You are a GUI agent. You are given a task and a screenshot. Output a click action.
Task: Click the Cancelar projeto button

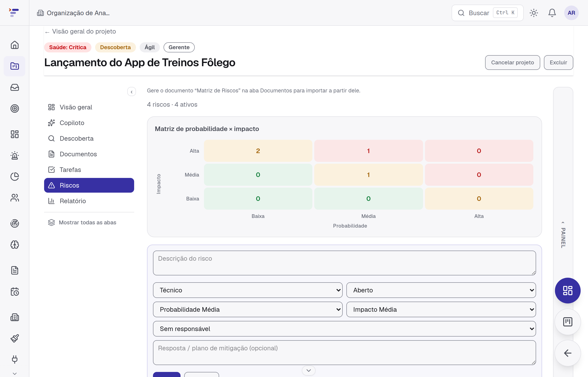512,63
